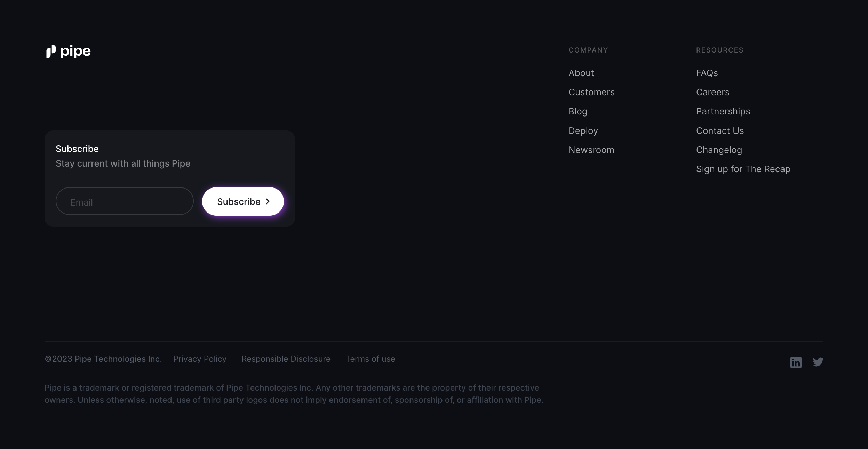Image resolution: width=868 pixels, height=449 pixels.
Task: Sign up for The Recap
Action: pyautogui.click(x=743, y=169)
